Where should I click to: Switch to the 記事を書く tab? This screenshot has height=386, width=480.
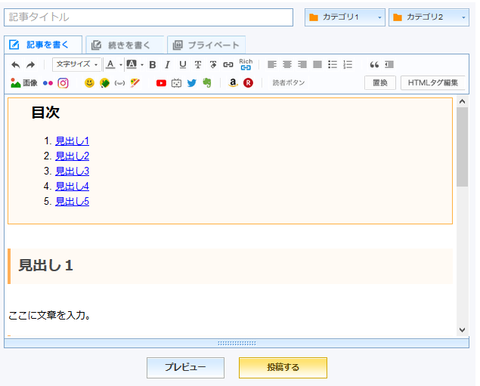coord(43,45)
